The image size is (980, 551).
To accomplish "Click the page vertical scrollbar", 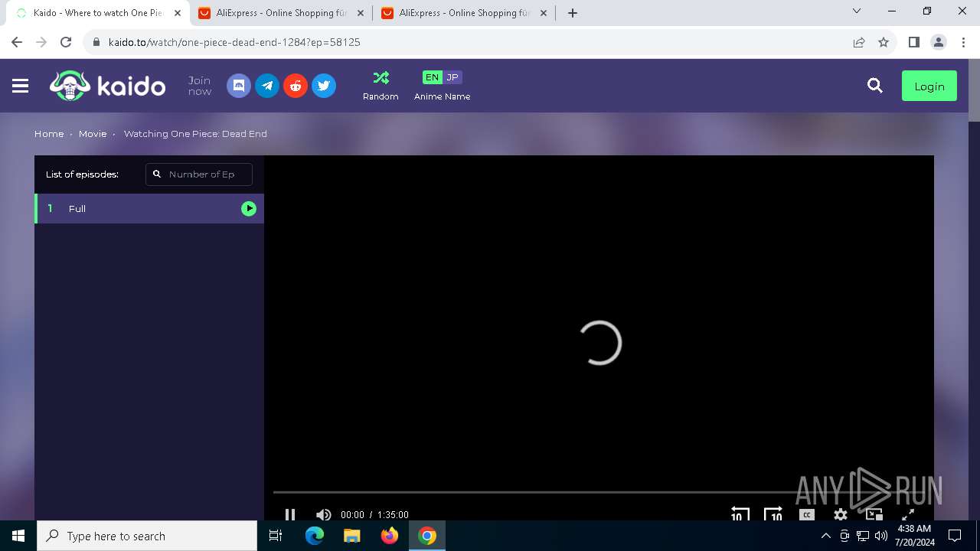I will [x=974, y=90].
